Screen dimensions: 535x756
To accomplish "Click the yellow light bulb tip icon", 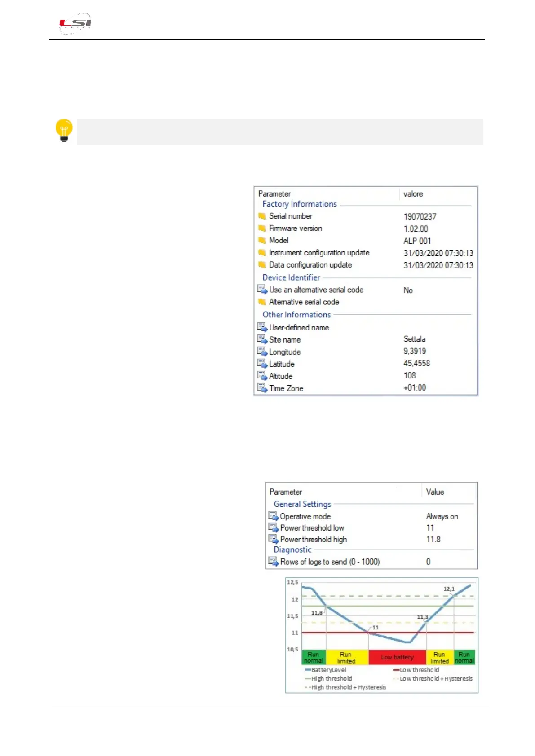I will click(64, 131).
